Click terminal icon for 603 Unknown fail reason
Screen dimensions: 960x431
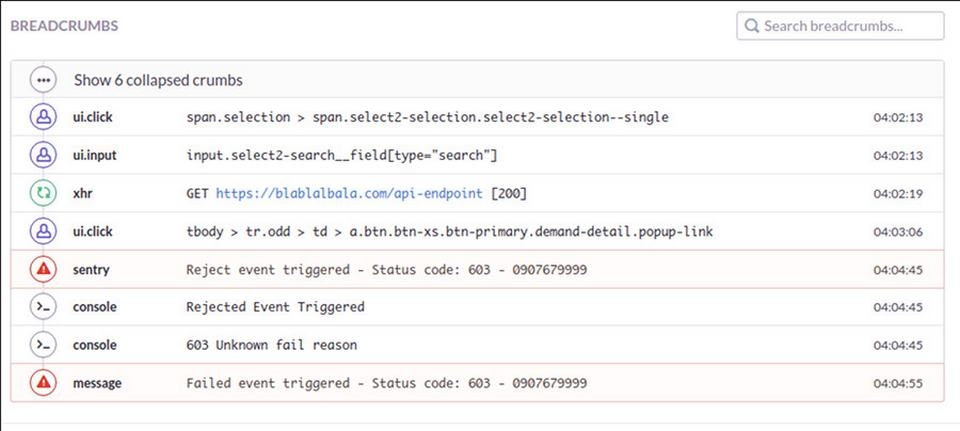[43, 345]
